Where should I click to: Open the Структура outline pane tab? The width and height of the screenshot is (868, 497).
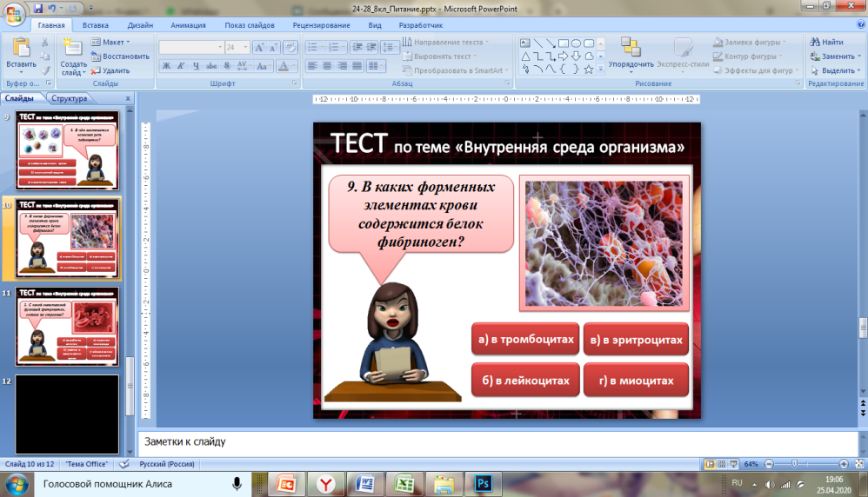pyautogui.click(x=69, y=99)
